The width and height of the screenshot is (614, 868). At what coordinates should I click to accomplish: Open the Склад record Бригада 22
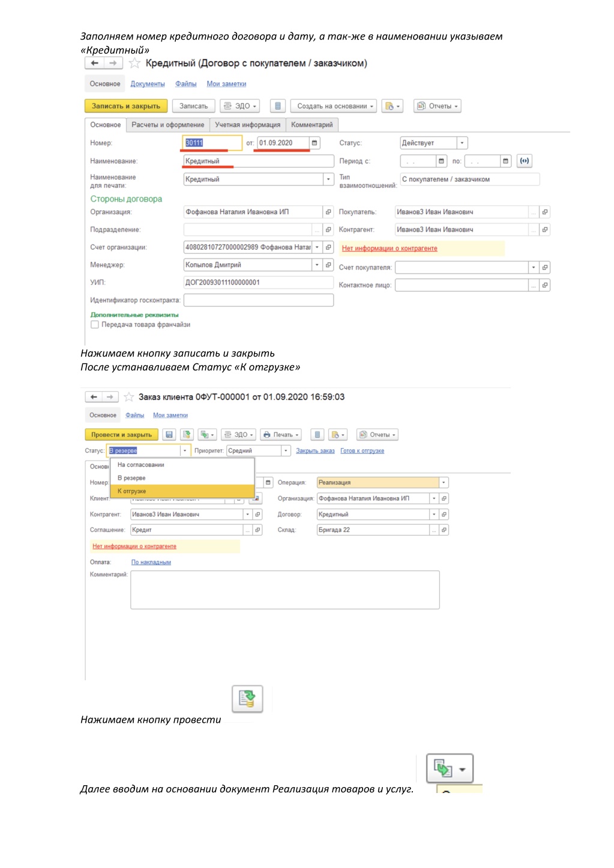click(444, 530)
